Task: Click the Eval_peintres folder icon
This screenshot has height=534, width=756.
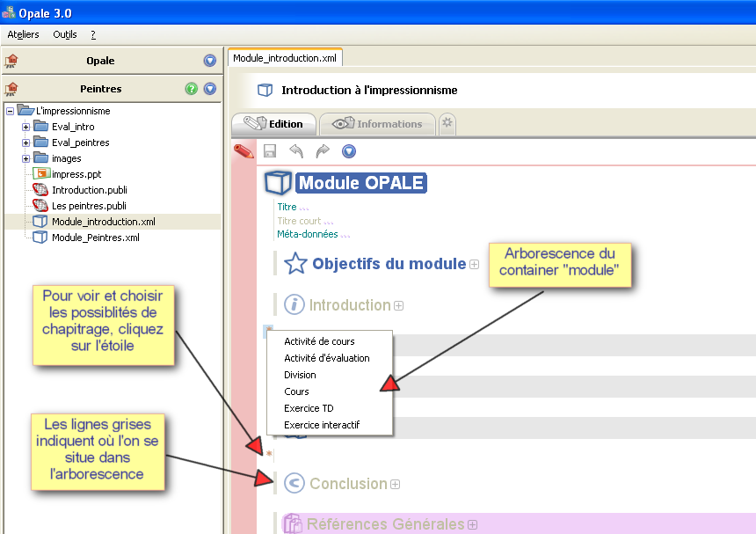Action: (41, 143)
